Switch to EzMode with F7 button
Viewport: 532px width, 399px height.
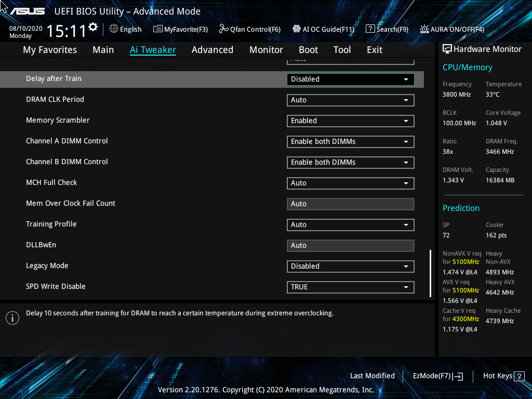point(437,376)
